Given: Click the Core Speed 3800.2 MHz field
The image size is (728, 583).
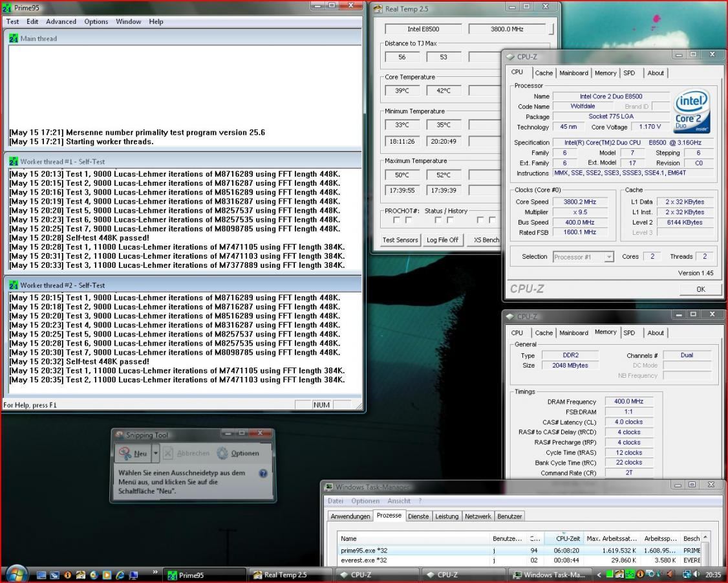Looking at the screenshot, I should click(579, 202).
